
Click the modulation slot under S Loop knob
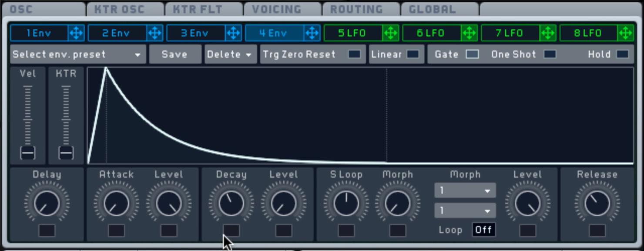coord(346,231)
